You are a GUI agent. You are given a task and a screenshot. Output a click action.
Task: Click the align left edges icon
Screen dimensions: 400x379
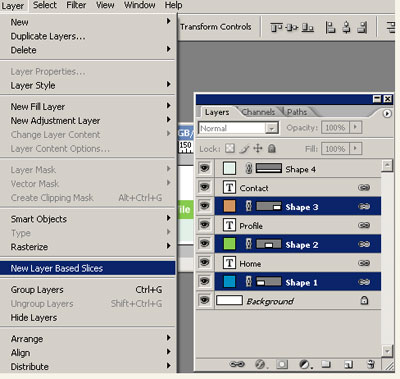pyautogui.click(x=330, y=27)
